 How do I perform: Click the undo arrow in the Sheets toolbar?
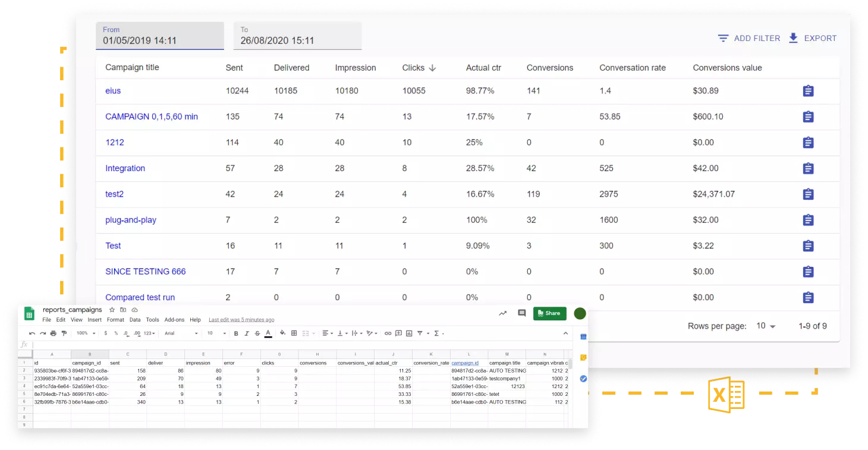pos(32,333)
